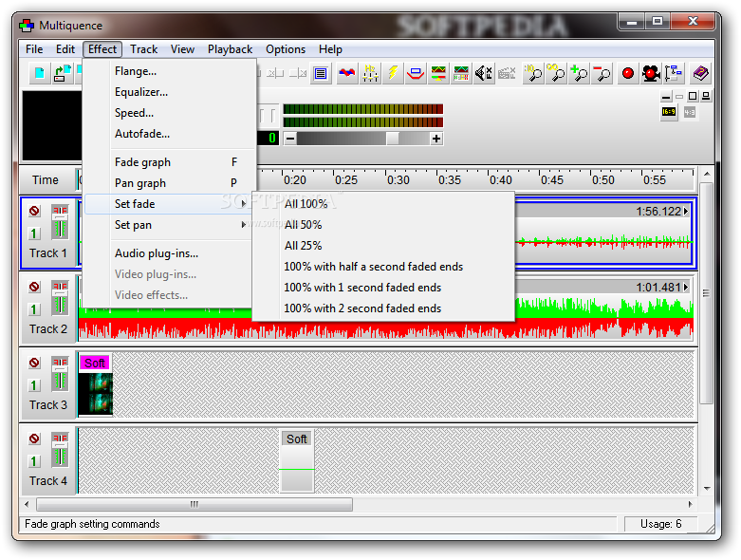The image size is (741, 560).
Task: Click the vertical scrollbar down arrow
Action: [707, 489]
